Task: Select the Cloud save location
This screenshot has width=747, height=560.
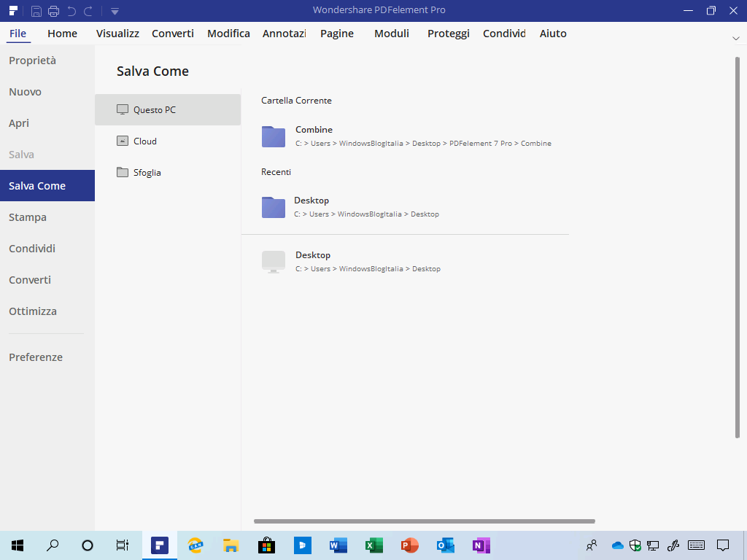Action: click(x=168, y=141)
